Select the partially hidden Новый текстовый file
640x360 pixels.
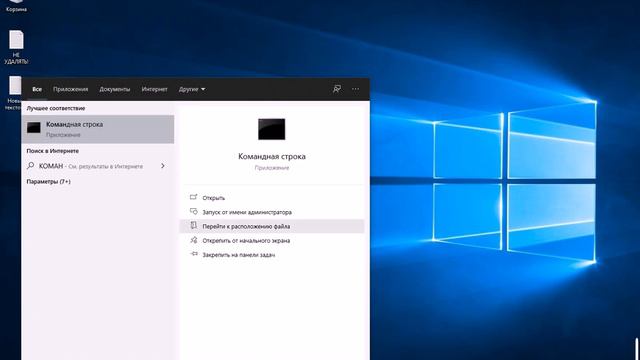pos(14,93)
